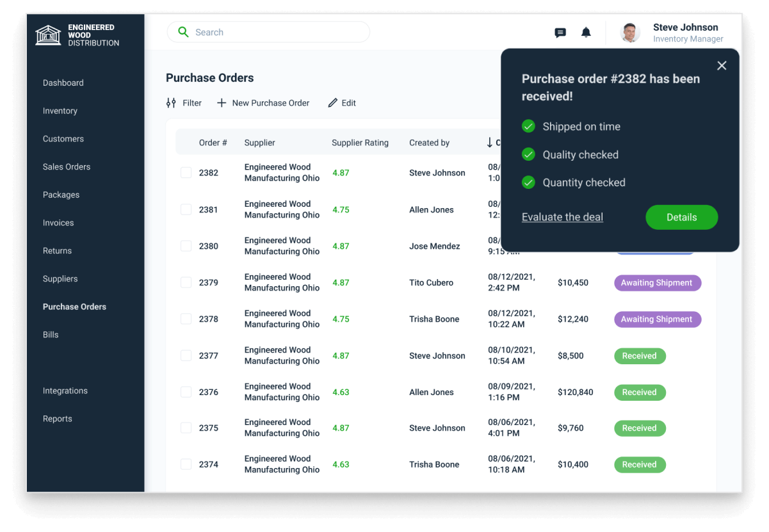Click the Awaiting Shipment badge for order 2379
Screen dimensions: 769x532
pos(657,282)
